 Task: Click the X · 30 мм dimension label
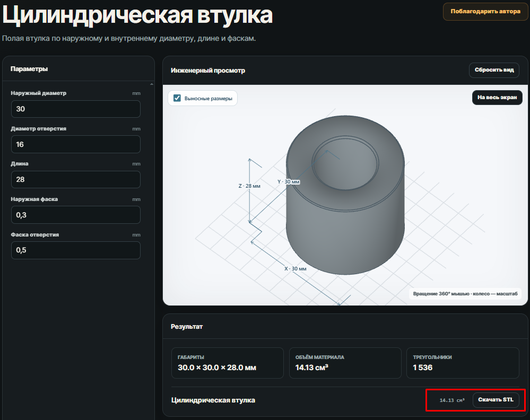pyautogui.click(x=295, y=269)
